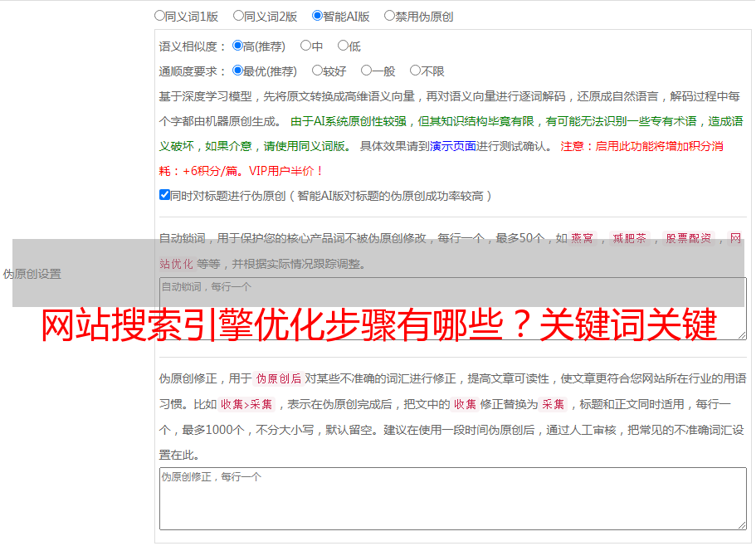Screen dimensions: 756x546
Task: Select the 同义词2版 radio option
Action: [x=238, y=16]
